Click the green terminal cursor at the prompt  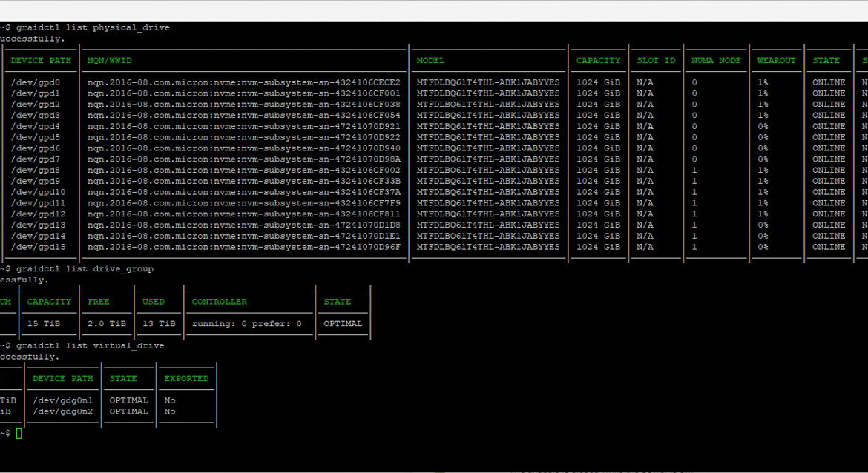coord(19,433)
